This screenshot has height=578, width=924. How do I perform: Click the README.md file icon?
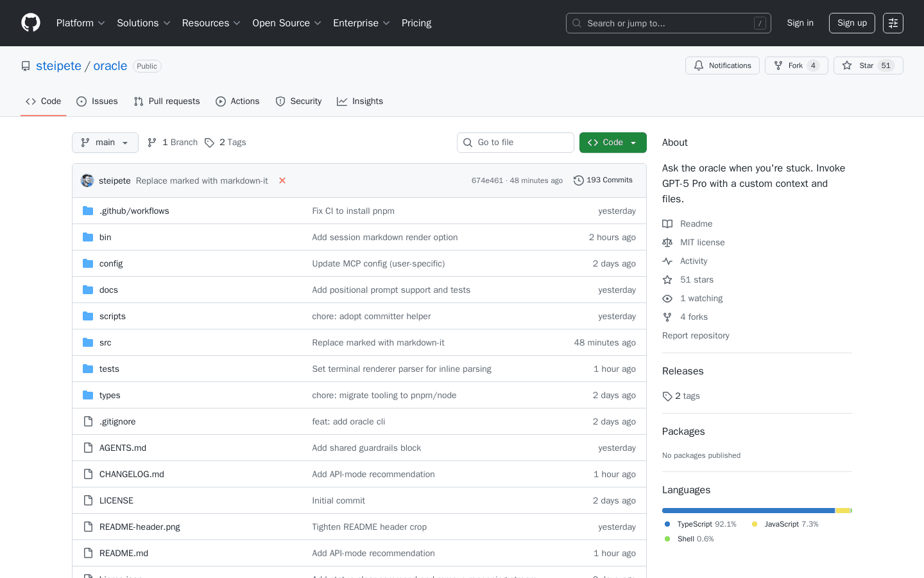click(x=88, y=553)
